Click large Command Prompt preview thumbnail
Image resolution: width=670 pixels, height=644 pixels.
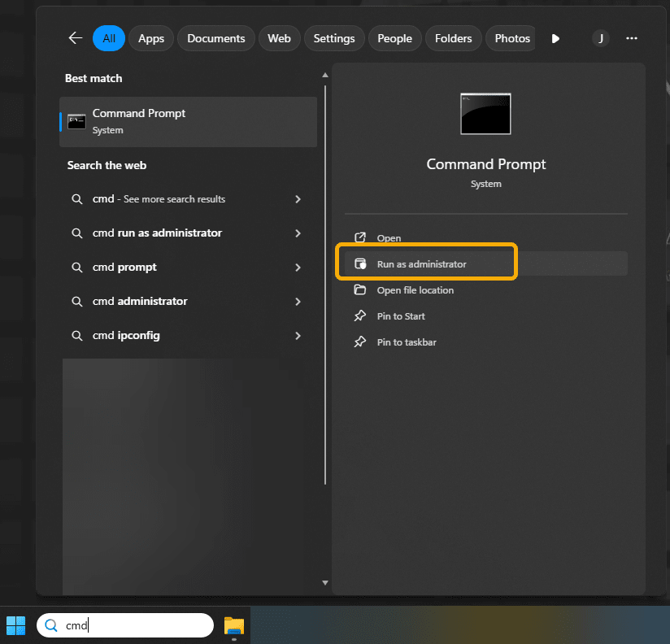pyautogui.click(x=485, y=114)
